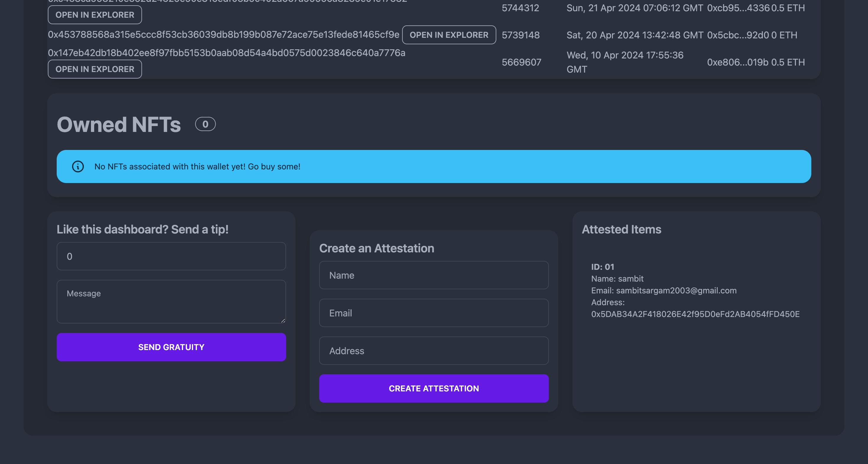Click the 0 ETH value
This screenshot has width=868, height=464.
click(x=784, y=35)
